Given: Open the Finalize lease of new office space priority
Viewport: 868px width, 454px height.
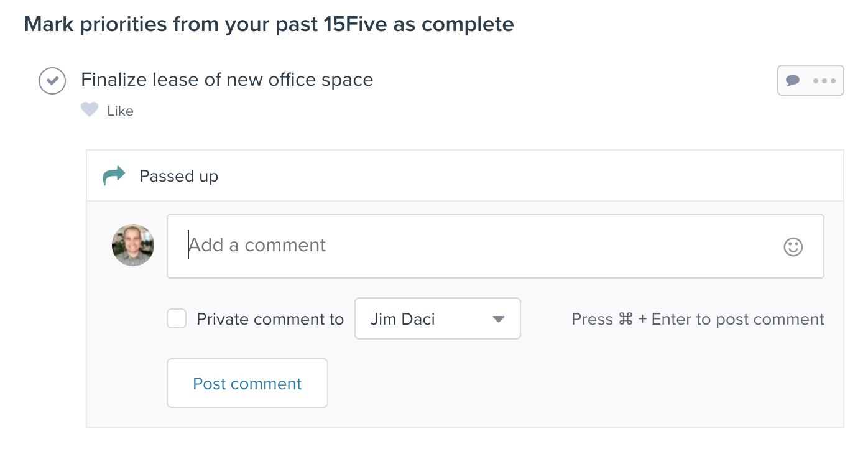Looking at the screenshot, I should [x=227, y=80].
